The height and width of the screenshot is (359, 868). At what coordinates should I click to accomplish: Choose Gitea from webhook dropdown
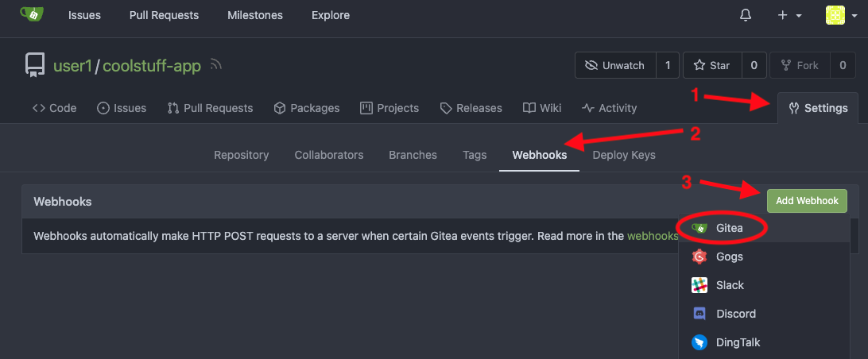[x=764, y=228]
